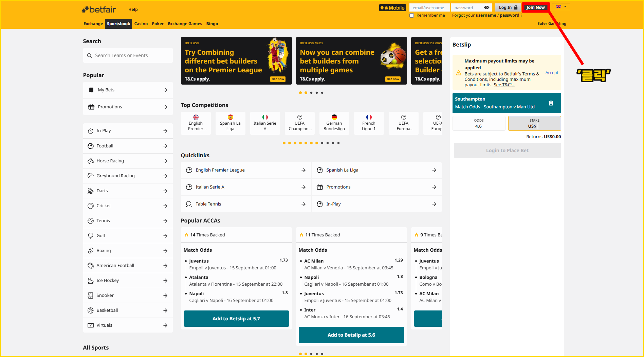The width and height of the screenshot is (644, 357).
Task: Click the Betfair logo
Action: click(99, 10)
